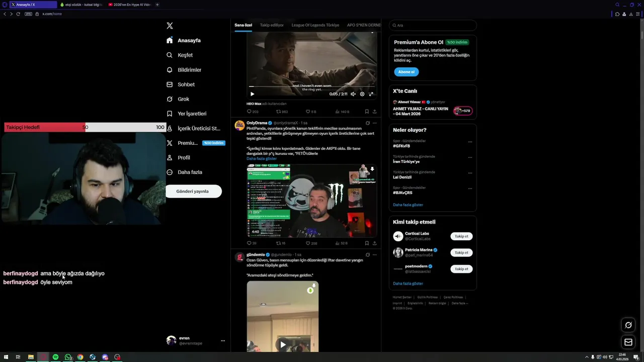
Task: Share the HBO Max post
Action: click(x=374, y=112)
